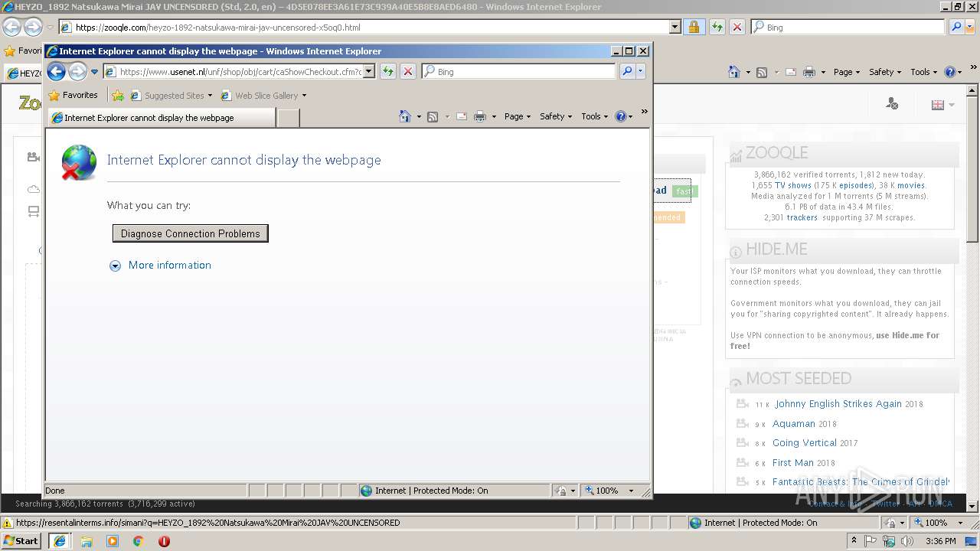This screenshot has height=551, width=980.
Task: Open Page dropdown in front window
Action: coord(517,116)
